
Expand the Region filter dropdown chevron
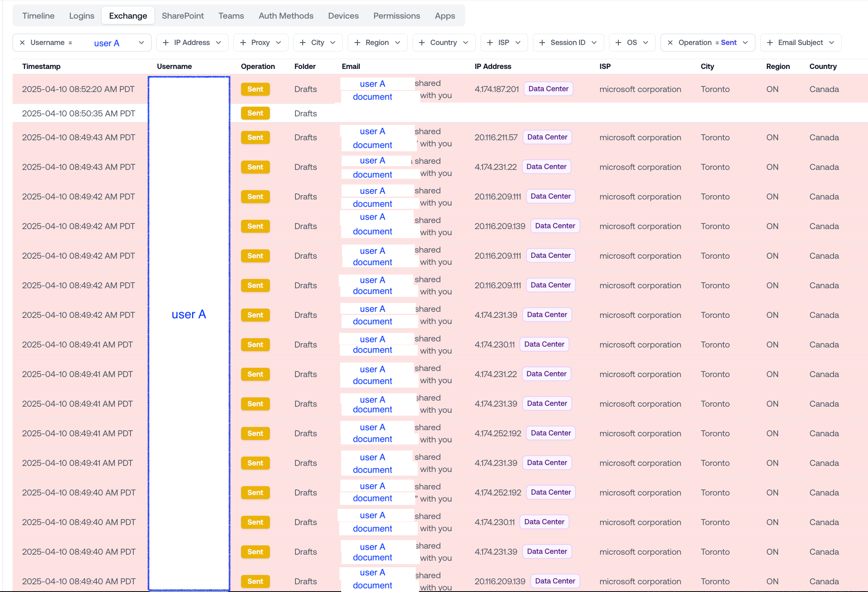[398, 43]
